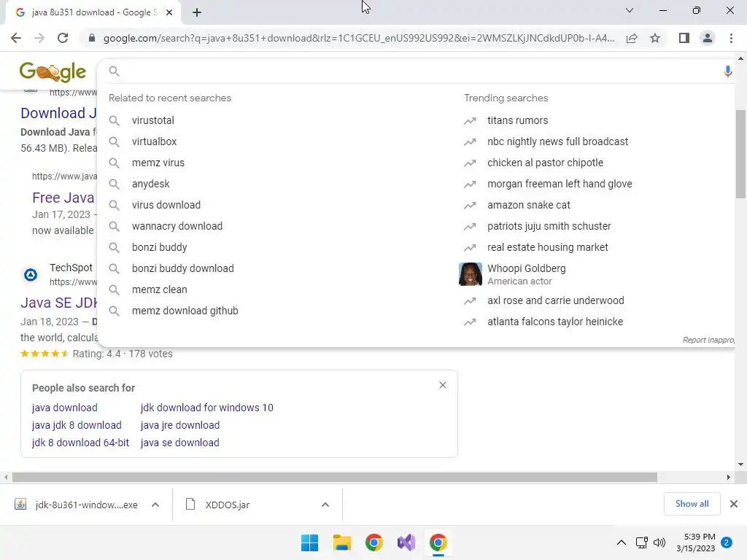The image size is (747, 560).
Task: Select the virtualbox suggestion
Action: coord(155,141)
